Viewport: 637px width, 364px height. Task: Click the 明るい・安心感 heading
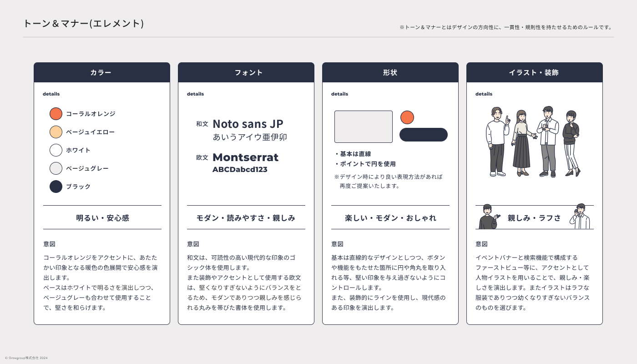point(102,218)
